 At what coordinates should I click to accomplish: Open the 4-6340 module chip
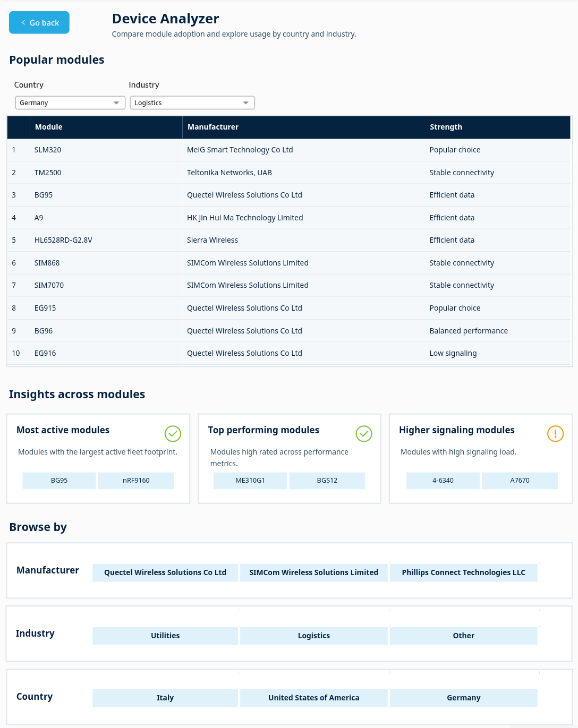click(x=443, y=481)
